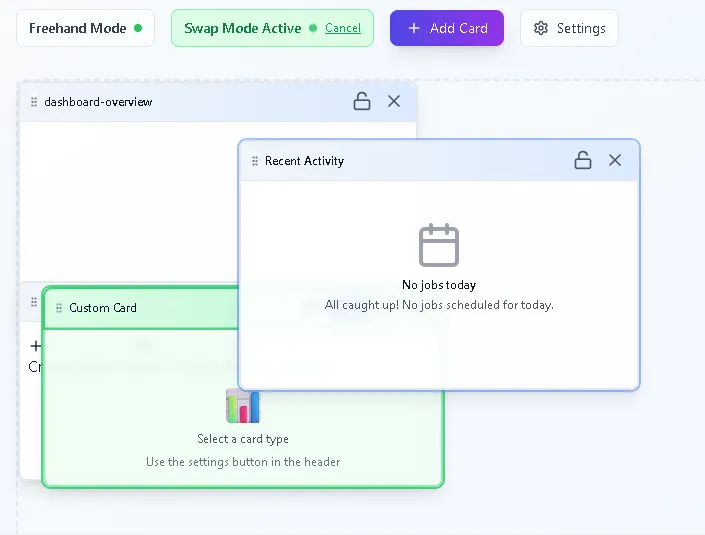The height and width of the screenshot is (535, 705).
Task: Click the Swap Mode Active badge
Action: [x=243, y=28]
